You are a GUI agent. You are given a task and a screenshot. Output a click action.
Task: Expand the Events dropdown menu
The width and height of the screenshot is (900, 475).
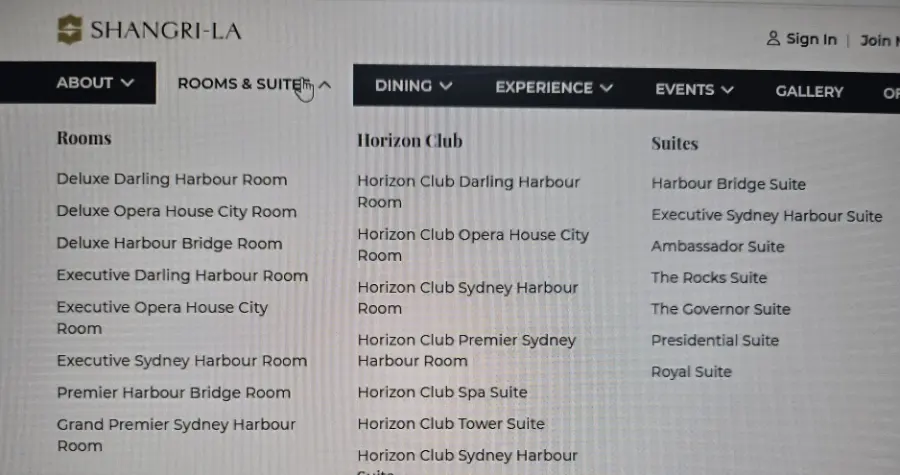tap(694, 90)
